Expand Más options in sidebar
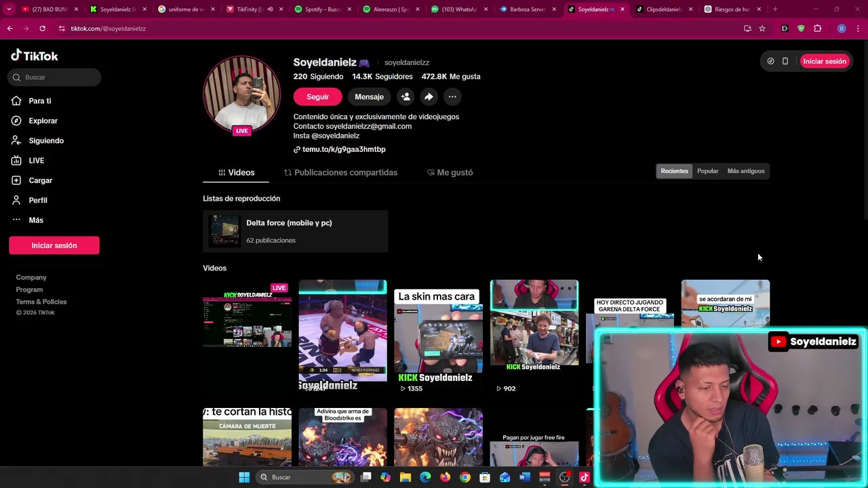This screenshot has height=488, width=868. pyautogui.click(x=36, y=220)
